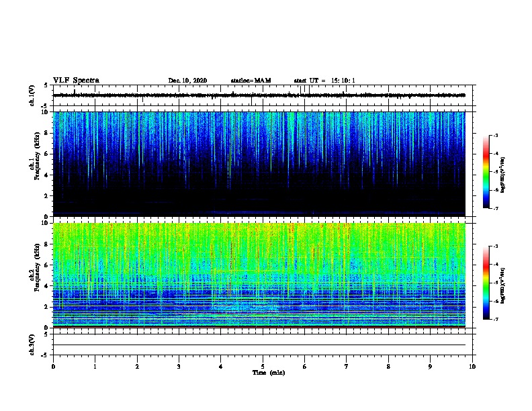Click the lower ch.2 color scale bar

pyautogui.click(x=486, y=283)
